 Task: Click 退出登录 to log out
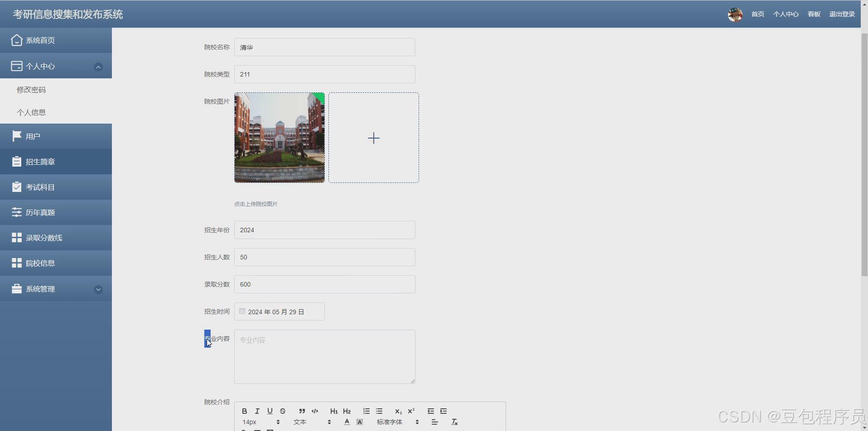tap(842, 14)
